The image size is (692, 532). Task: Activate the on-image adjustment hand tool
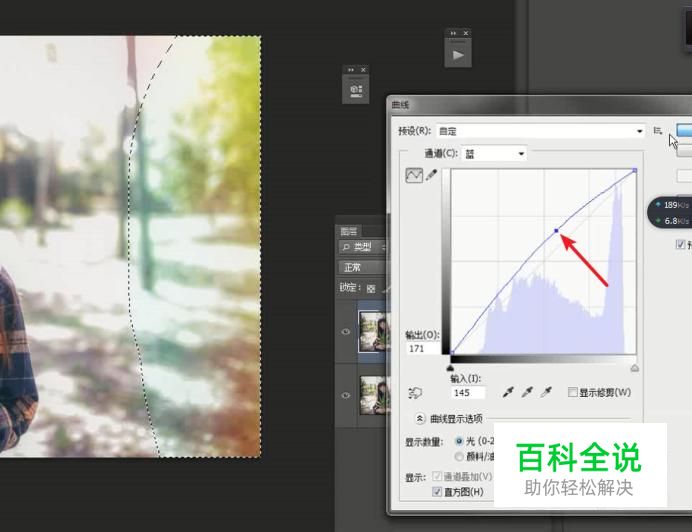pyautogui.click(x=415, y=392)
